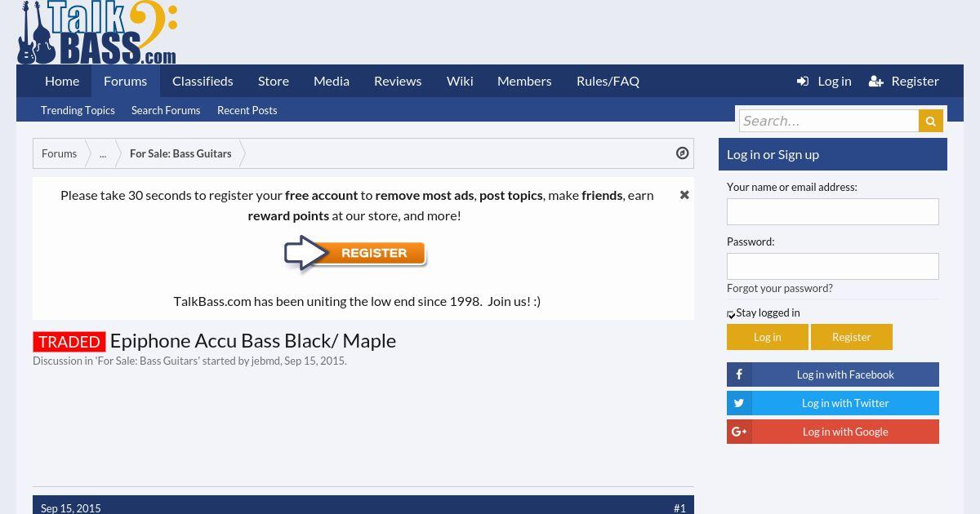980x514 pixels.
Task: Focus the Search input field
Action: [829, 121]
